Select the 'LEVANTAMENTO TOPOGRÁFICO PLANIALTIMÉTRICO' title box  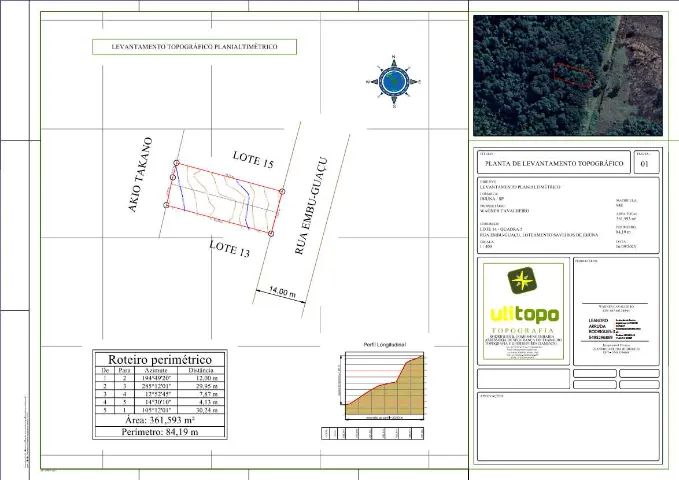[x=194, y=47]
